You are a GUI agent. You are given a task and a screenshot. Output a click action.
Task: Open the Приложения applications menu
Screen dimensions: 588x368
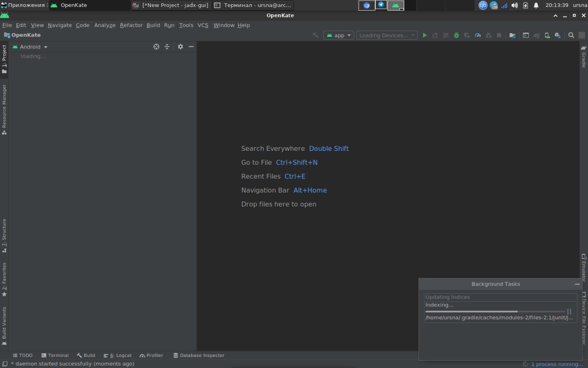[24, 6]
